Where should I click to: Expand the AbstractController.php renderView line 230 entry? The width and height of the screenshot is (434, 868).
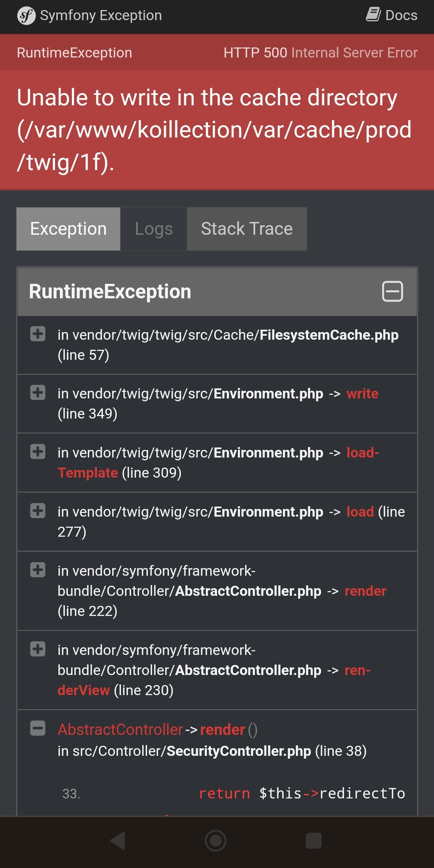click(x=38, y=649)
